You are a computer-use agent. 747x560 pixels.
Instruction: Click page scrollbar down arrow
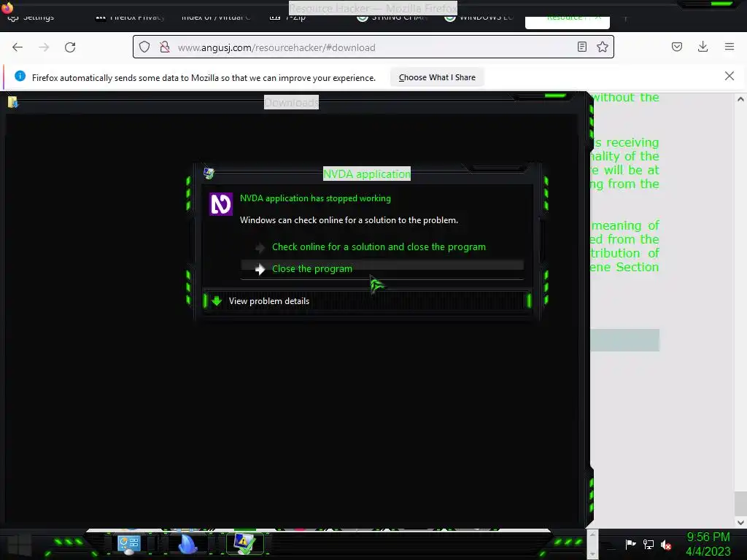(x=740, y=522)
